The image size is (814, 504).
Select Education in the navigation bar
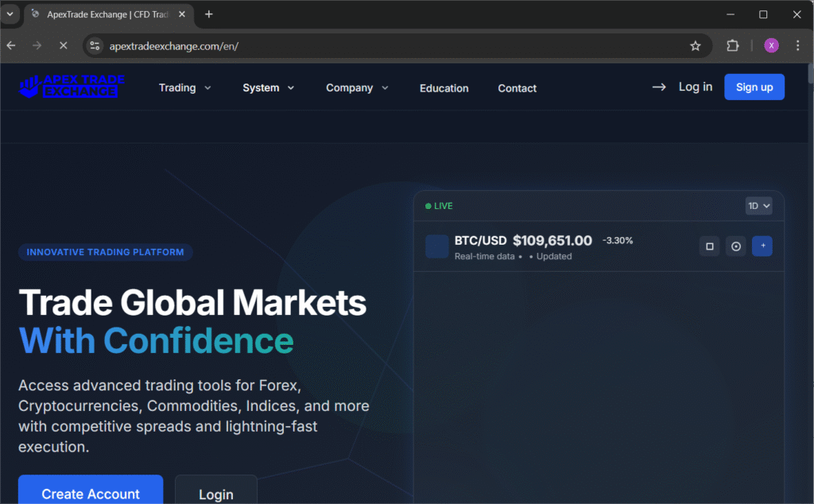(444, 88)
